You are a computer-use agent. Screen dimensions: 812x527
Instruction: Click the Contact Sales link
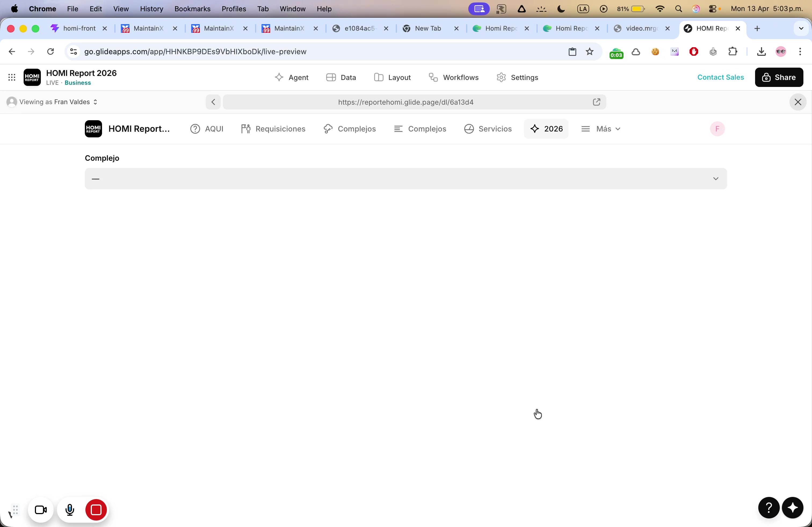[720, 77]
